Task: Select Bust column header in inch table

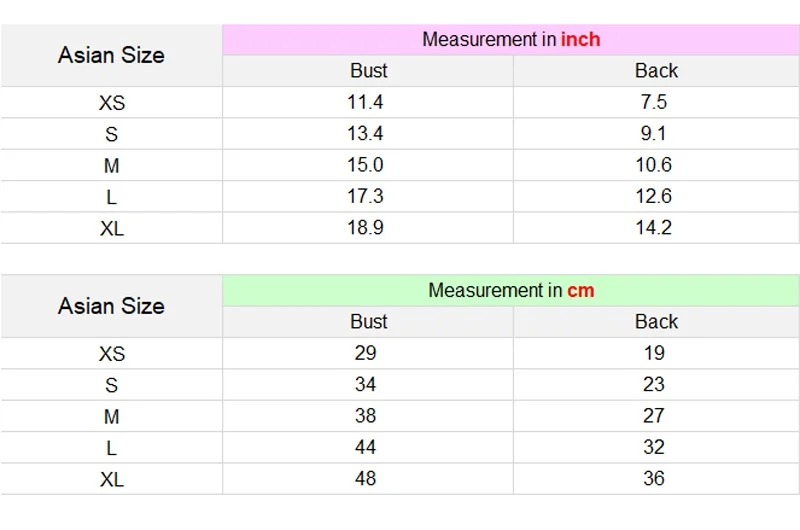Action: tap(368, 71)
